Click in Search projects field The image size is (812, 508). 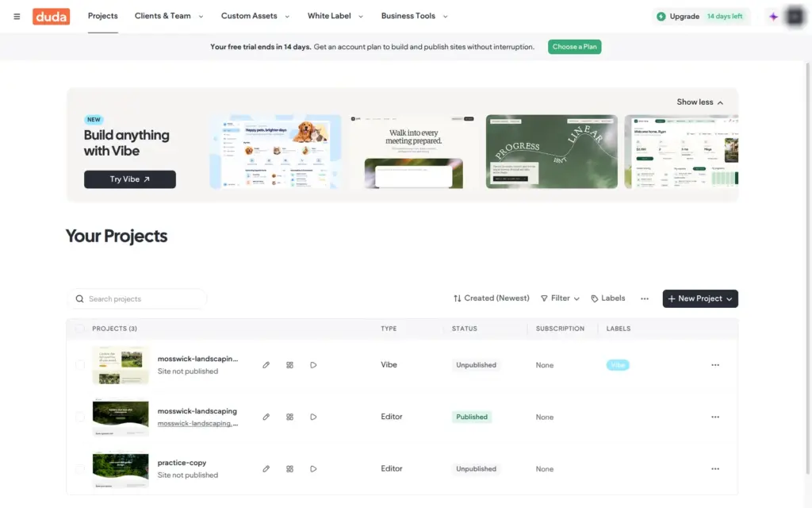tap(137, 299)
